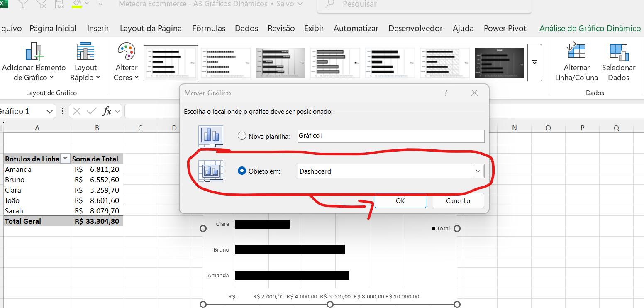Click the clear filter icon in Quick Access Toolbar
Image resolution: width=644 pixels, height=308 pixels.
pyautogui.click(x=40, y=4)
